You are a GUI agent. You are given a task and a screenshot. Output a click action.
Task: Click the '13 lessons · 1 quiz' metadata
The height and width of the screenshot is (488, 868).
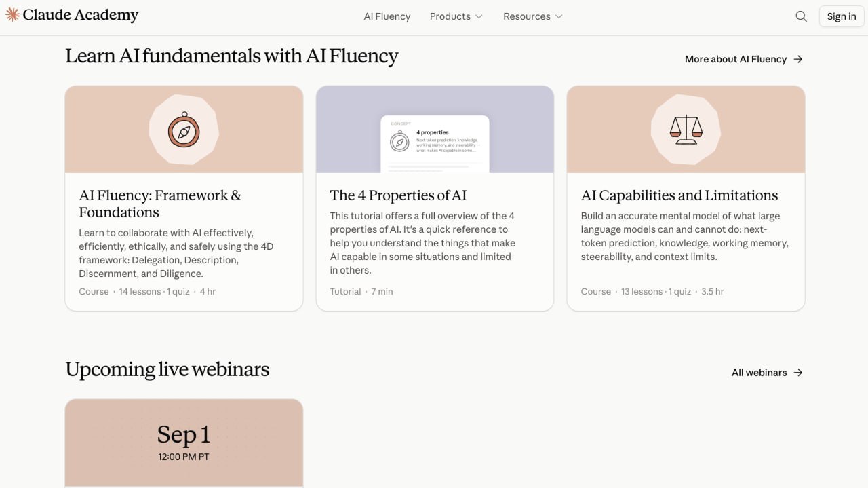tap(656, 292)
